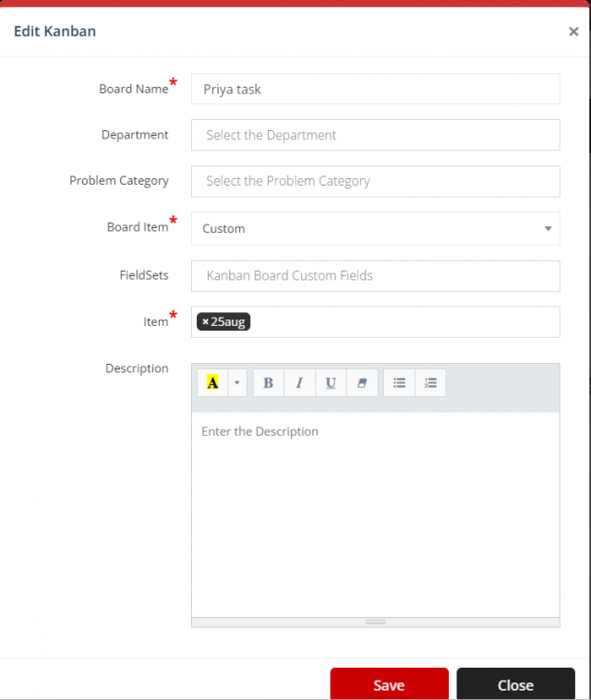Click the Description label
Viewport: 591px width, 700px height.
[x=137, y=368]
